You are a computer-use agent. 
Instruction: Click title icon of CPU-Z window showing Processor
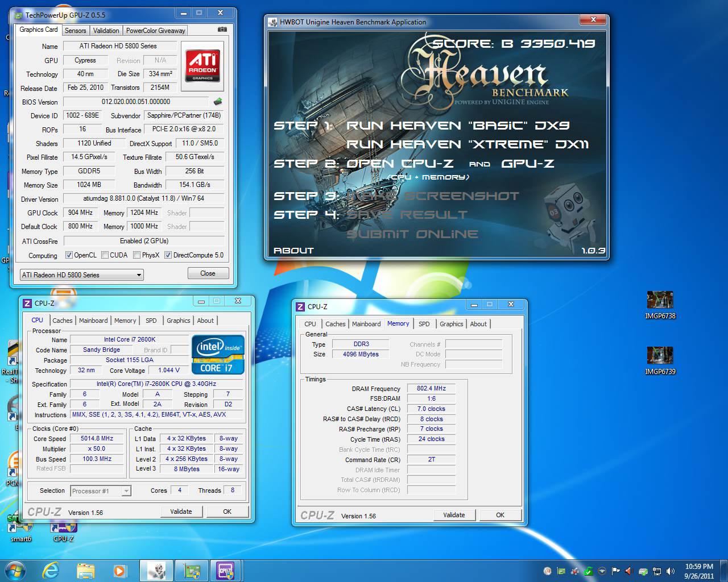click(27, 303)
